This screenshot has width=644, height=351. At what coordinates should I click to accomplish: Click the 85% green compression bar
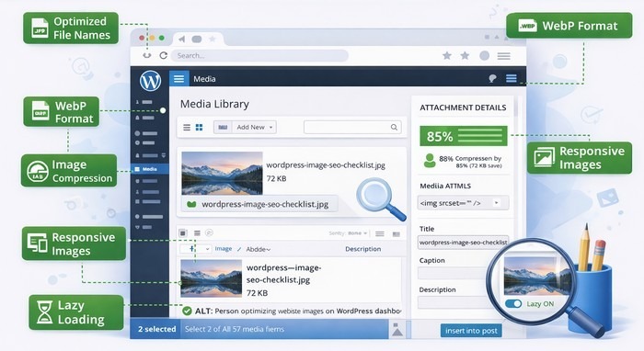click(x=464, y=136)
